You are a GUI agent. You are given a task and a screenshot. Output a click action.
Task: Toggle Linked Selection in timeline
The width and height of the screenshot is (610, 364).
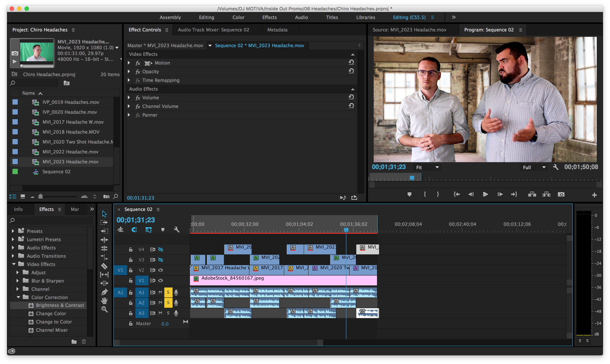(x=149, y=230)
